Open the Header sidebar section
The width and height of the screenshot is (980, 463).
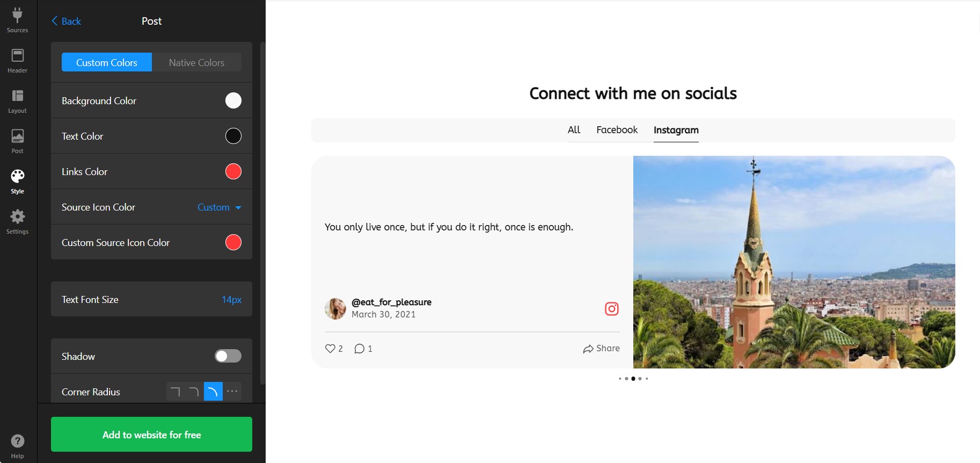tap(17, 61)
